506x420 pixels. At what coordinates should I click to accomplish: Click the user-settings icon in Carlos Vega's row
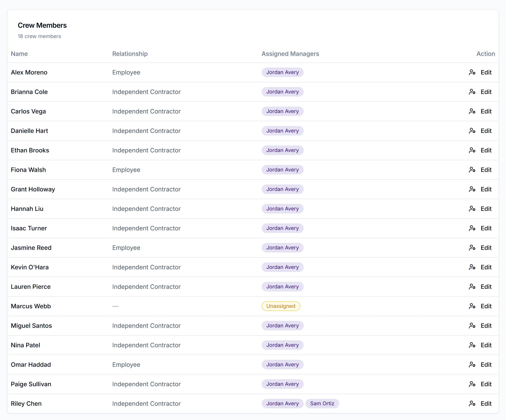[472, 111]
